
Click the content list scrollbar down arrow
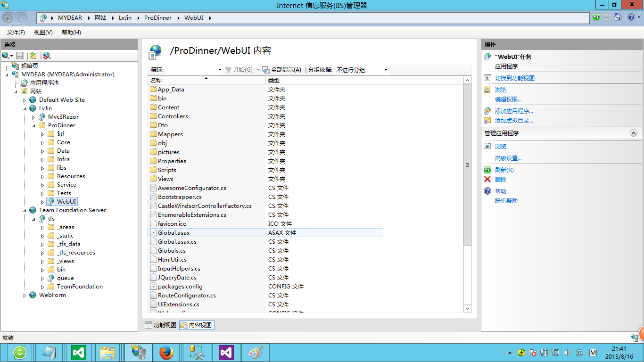(x=467, y=309)
